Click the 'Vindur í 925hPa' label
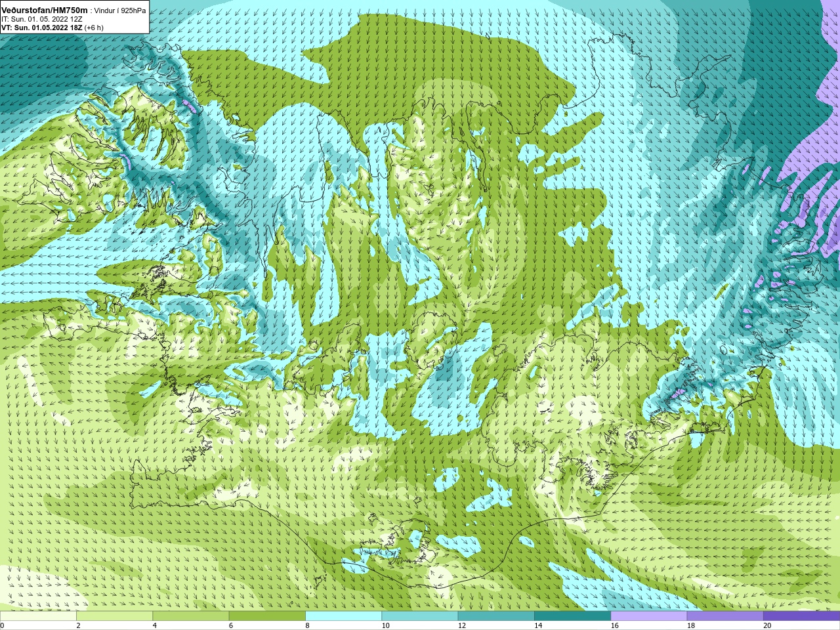 tap(120, 10)
